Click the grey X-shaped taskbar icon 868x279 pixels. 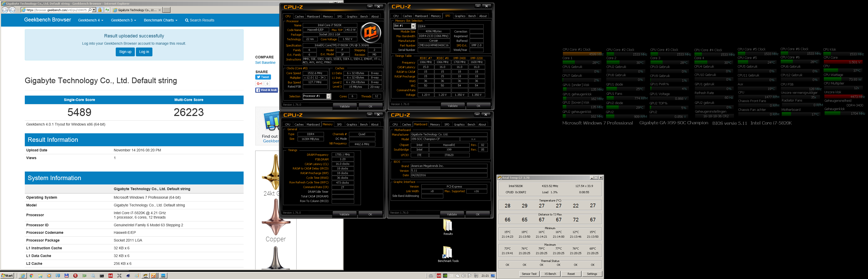tap(119, 276)
